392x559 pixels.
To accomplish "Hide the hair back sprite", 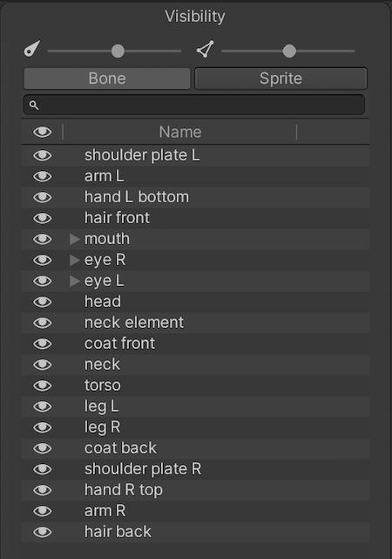I will pos(43,532).
